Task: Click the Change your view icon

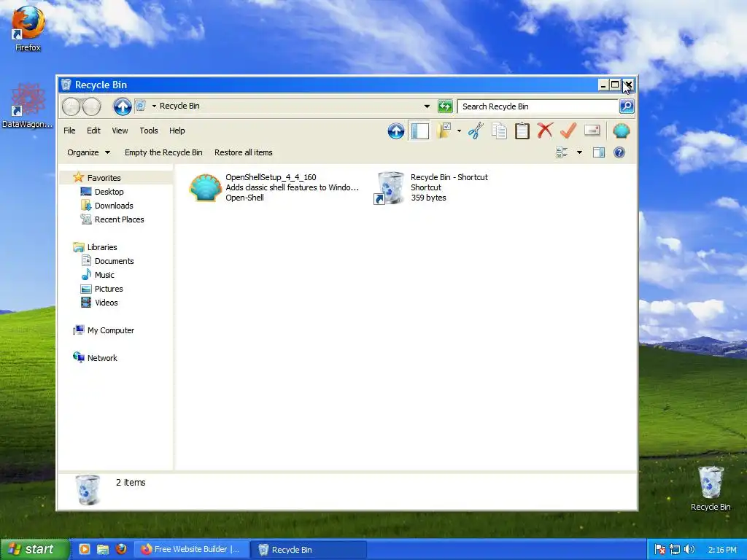Action: point(562,152)
